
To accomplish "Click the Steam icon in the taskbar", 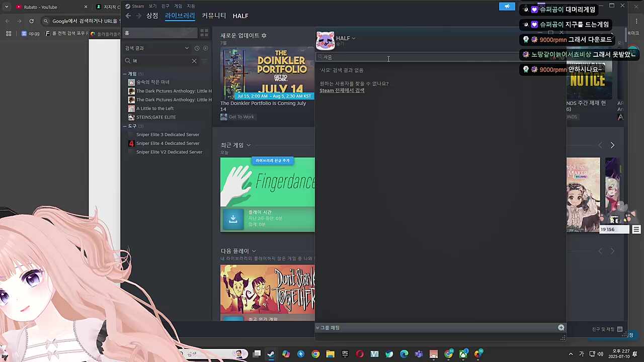I will [x=271, y=354].
